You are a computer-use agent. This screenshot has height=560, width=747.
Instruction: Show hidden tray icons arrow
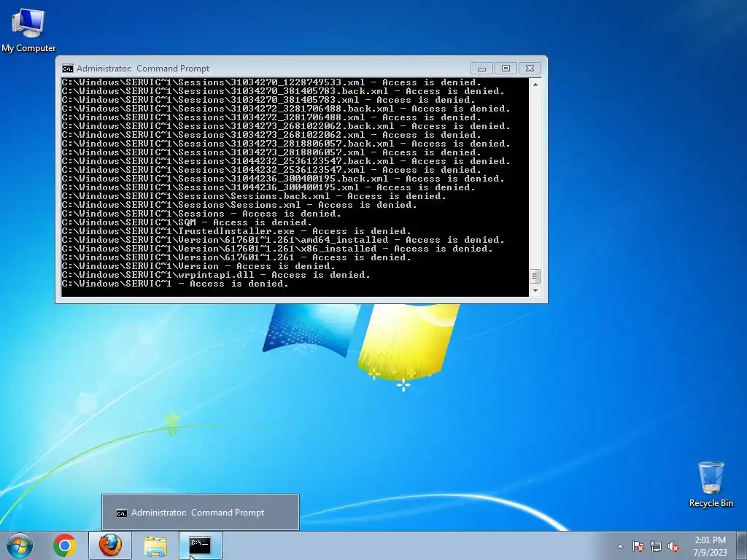pyautogui.click(x=620, y=546)
